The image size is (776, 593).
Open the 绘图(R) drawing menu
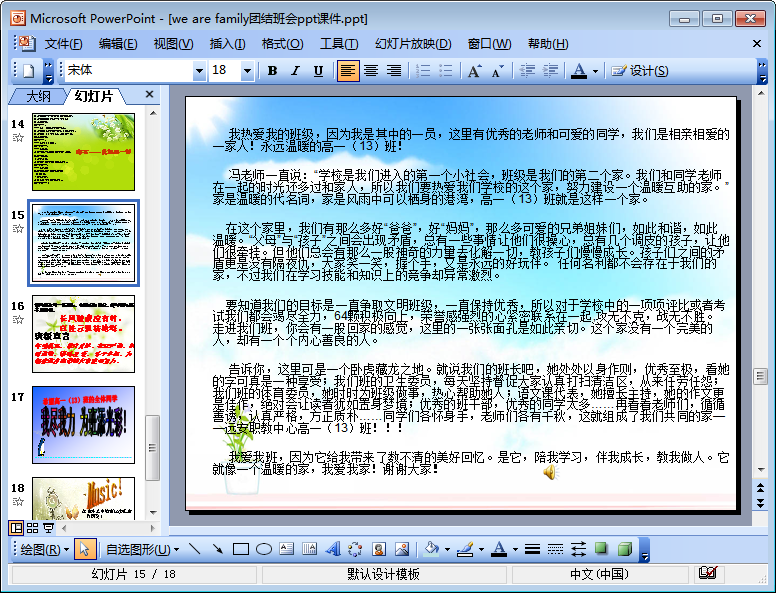coord(44,549)
